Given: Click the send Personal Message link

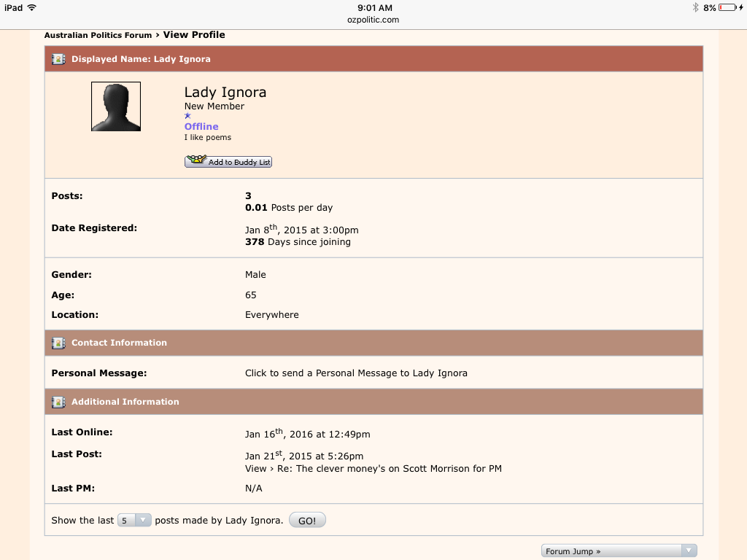Looking at the screenshot, I should point(356,373).
